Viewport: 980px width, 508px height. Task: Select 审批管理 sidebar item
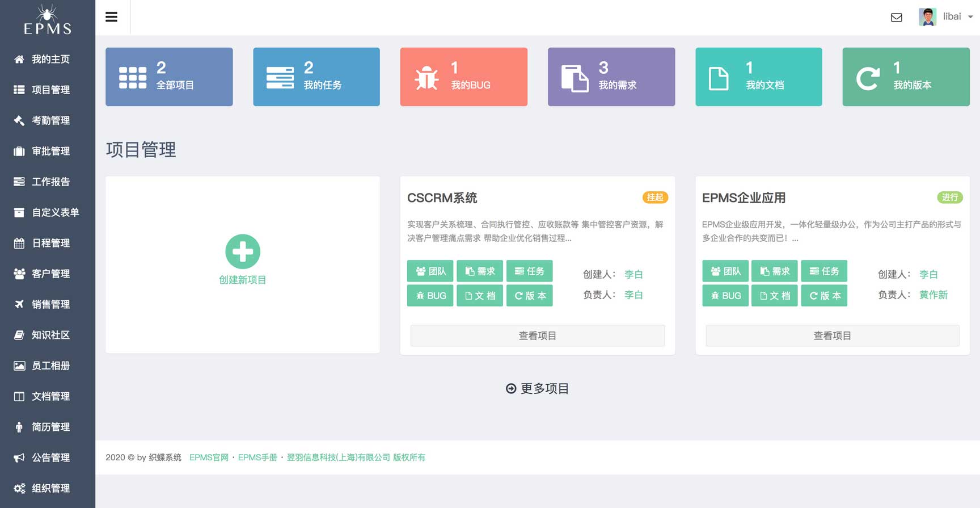pyautogui.click(x=48, y=151)
